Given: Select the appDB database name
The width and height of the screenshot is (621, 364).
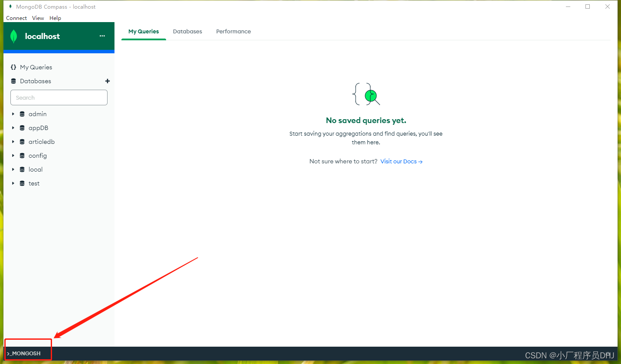Looking at the screenshot, I should [x=38, y=128].
